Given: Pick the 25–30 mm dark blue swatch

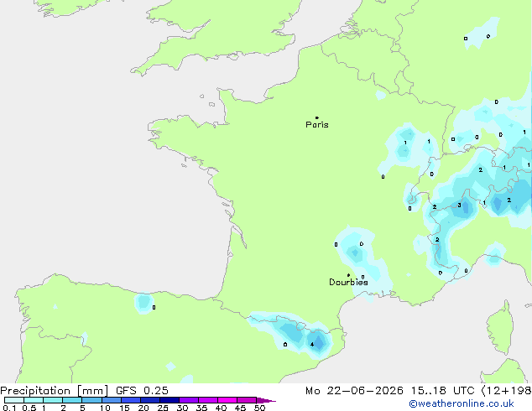Looking at the screenshot, I should click(x=169, y=400).
